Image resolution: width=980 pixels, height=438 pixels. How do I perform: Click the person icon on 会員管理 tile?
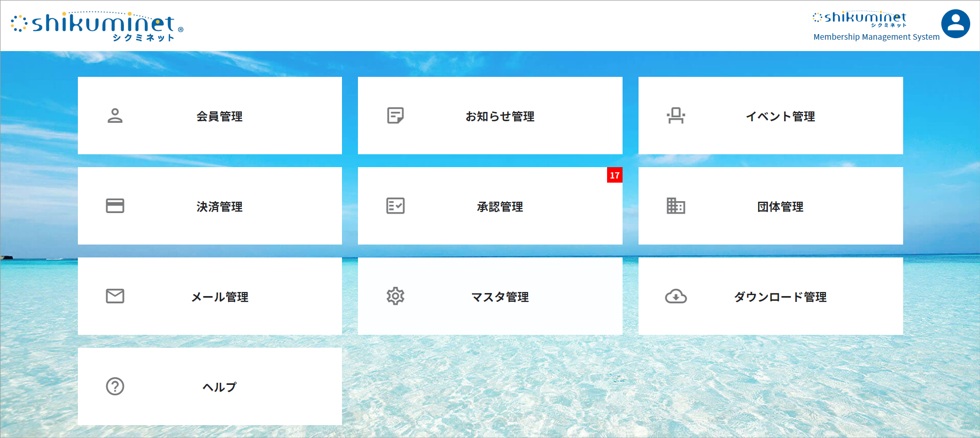(115, 116)
